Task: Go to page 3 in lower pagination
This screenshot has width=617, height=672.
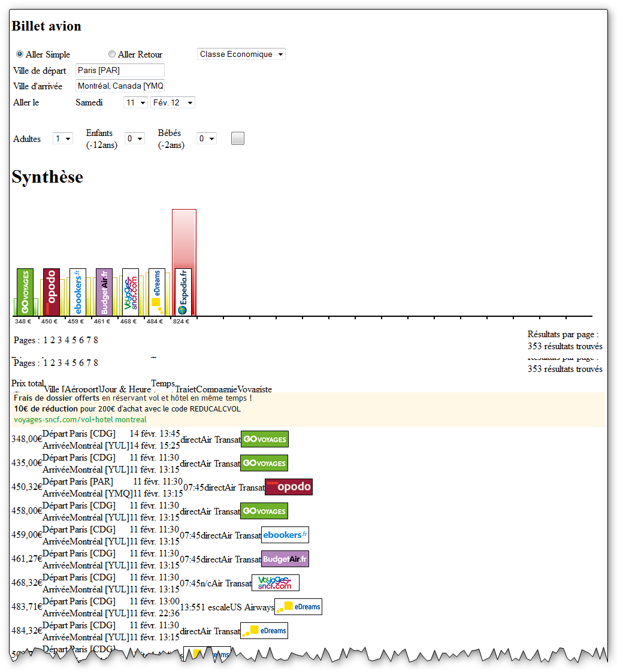Action: [59, 363]
